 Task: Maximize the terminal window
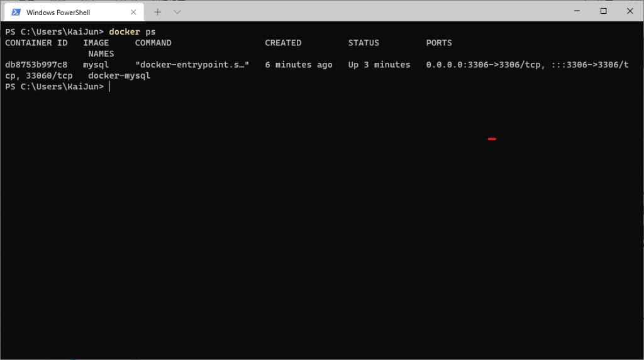603,11
